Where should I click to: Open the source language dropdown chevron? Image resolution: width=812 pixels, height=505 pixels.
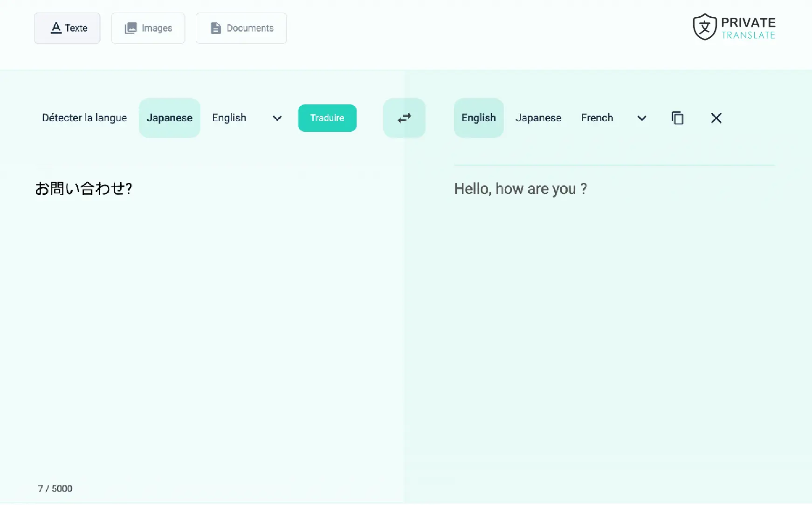coord(276,118)
